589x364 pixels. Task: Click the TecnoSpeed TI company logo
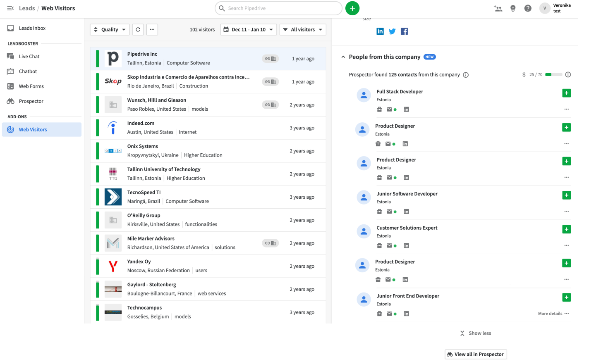[x=113, y=197]
